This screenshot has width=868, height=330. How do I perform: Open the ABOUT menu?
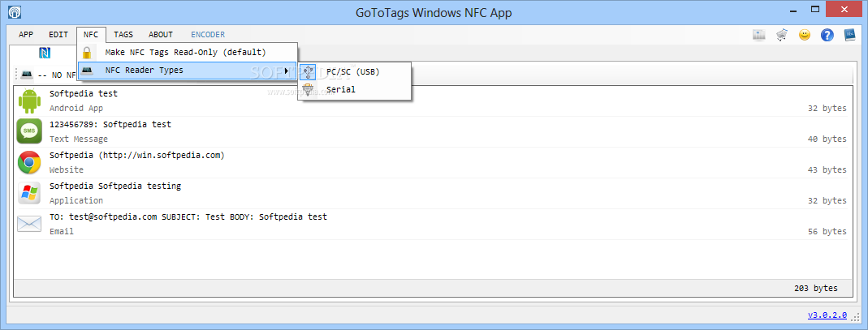pos(161,34)
